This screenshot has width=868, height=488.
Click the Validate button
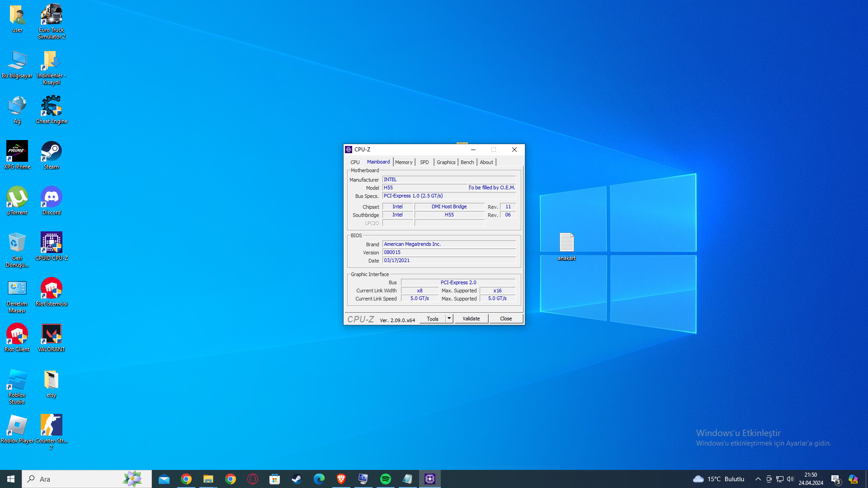pos(471,319)
